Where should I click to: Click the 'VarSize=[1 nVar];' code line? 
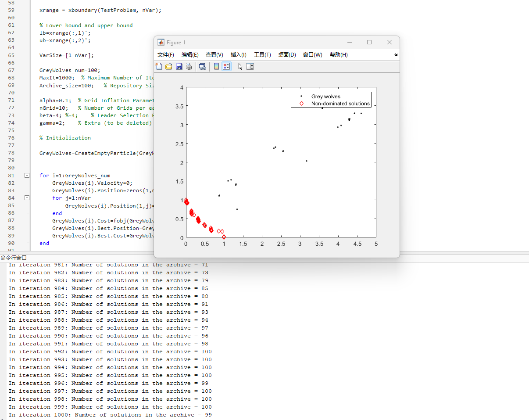[x=67, y=55]
